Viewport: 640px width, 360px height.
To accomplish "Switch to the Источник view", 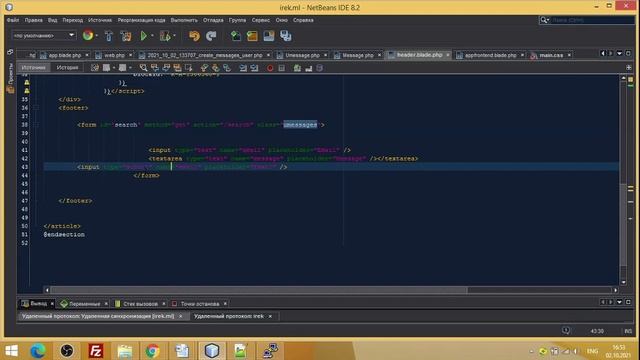I will tap(33, 68).
